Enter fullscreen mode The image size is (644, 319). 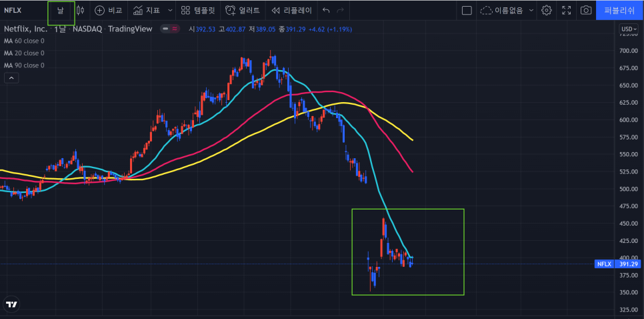pos(567,11)
